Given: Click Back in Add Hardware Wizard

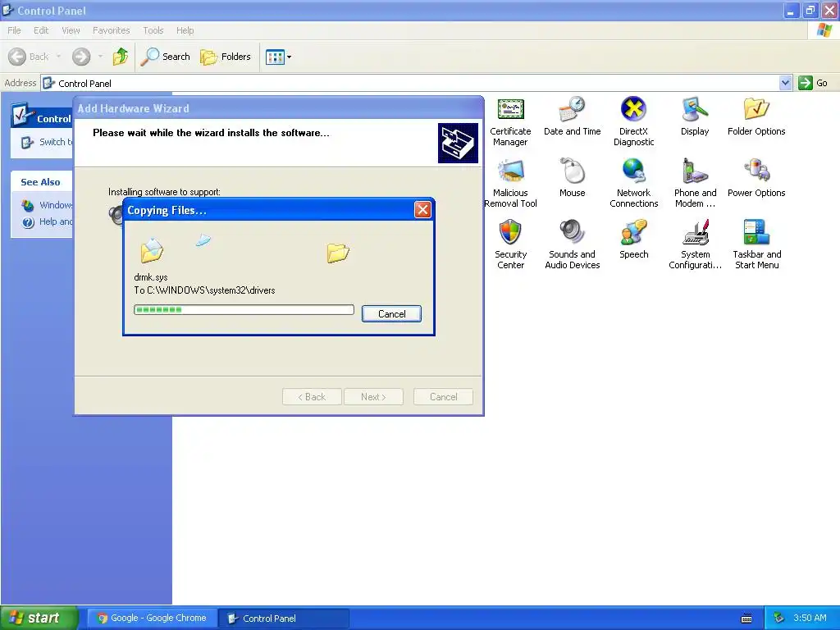Looking at the screenshot, I should (312, 397).
